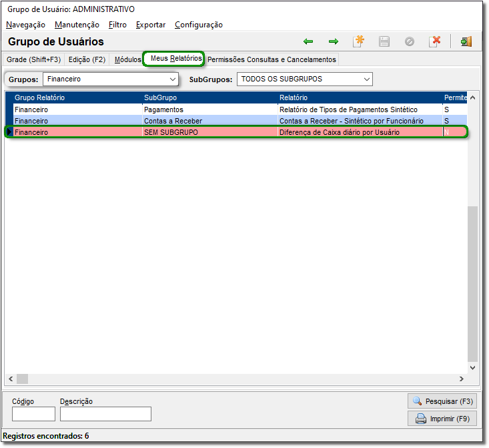Click the Relatório column header
The image size is (489, 448).
coord(360,97)
